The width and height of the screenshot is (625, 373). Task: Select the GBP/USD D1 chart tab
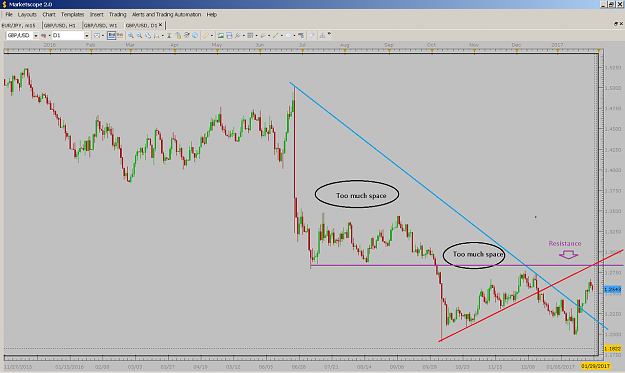142,25
